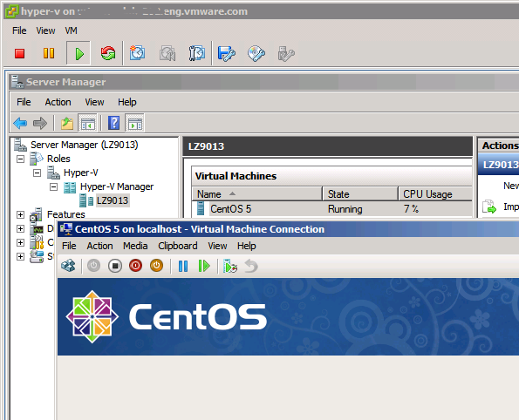Screen dimensions: 519x420
Task: Toggle the show/hide action pane icon
Action: [x=134, y=124]
